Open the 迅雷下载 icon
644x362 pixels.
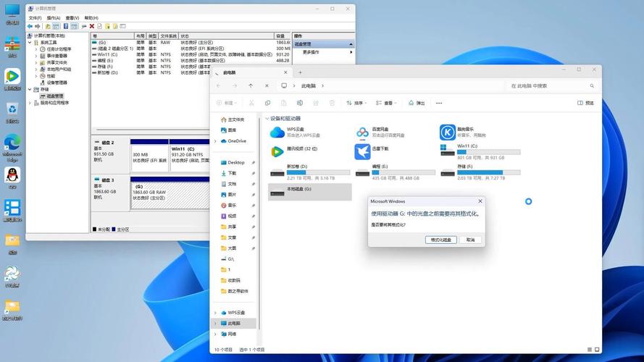pyautogui.click(x=362, y=151)
